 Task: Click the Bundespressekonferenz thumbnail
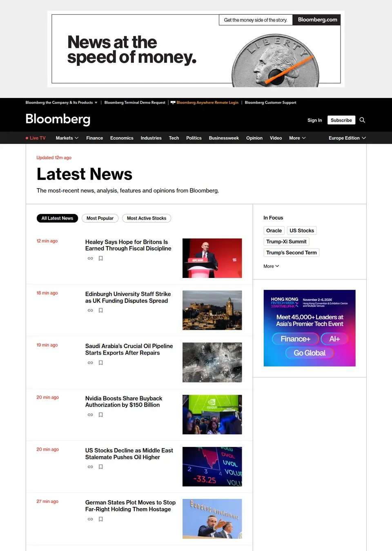[x=212, y=519]
